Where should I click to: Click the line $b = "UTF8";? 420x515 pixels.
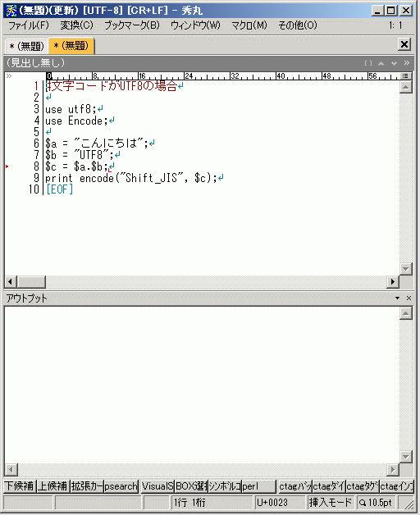pos(80,155)
